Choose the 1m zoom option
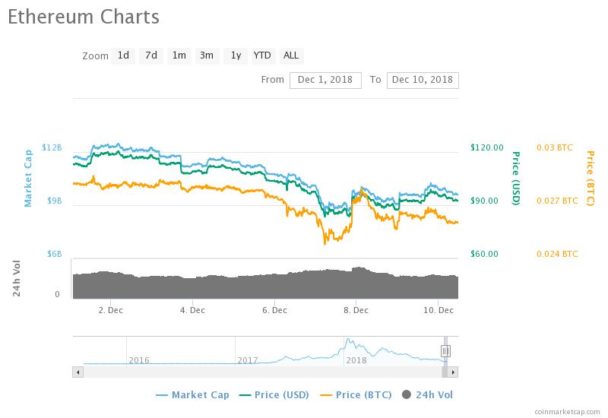Viewport: 608px width, 418px height. pos(179,55)
